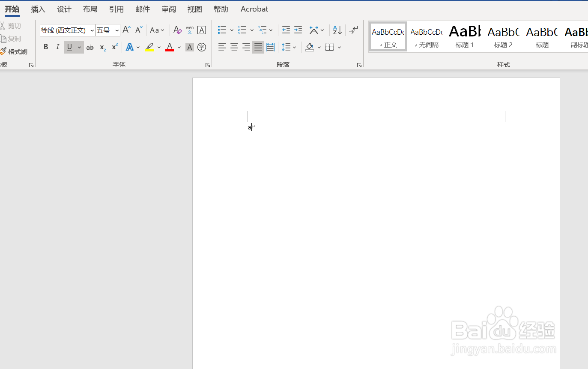Switch to the 布局 (Layout) tab
The image size is (588, 369).
pyautogui.click(x=90, y=9)
